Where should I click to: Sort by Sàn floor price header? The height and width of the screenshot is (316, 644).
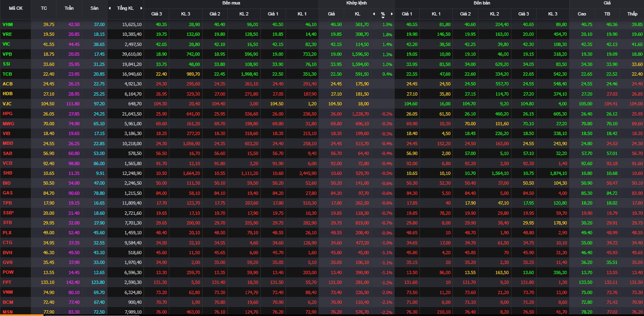tap(94, 8)
